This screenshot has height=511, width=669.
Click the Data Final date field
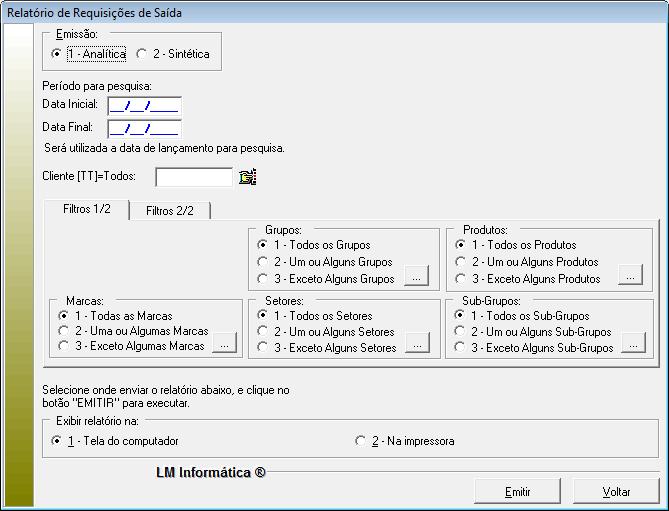point(144,127)
